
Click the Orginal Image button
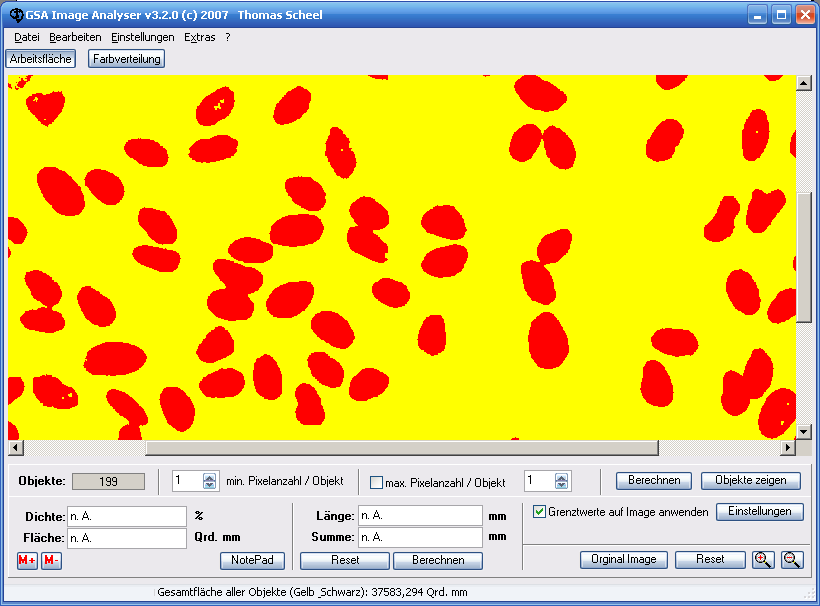point(624,559)
